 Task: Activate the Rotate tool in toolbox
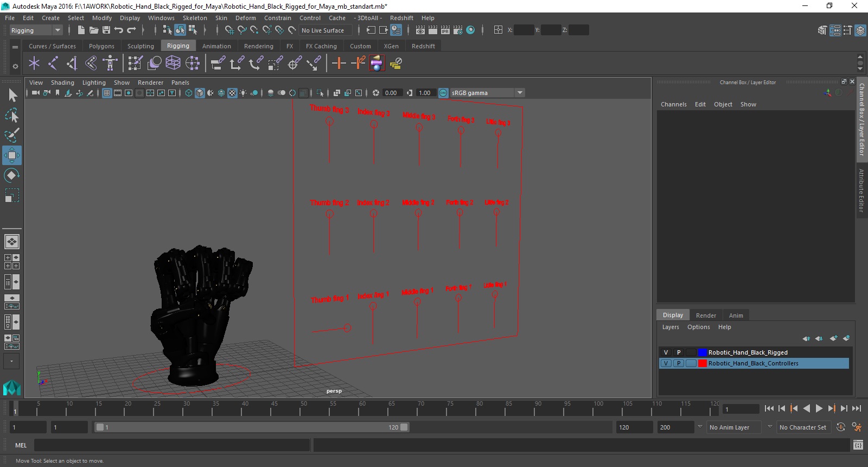[12, 175]
